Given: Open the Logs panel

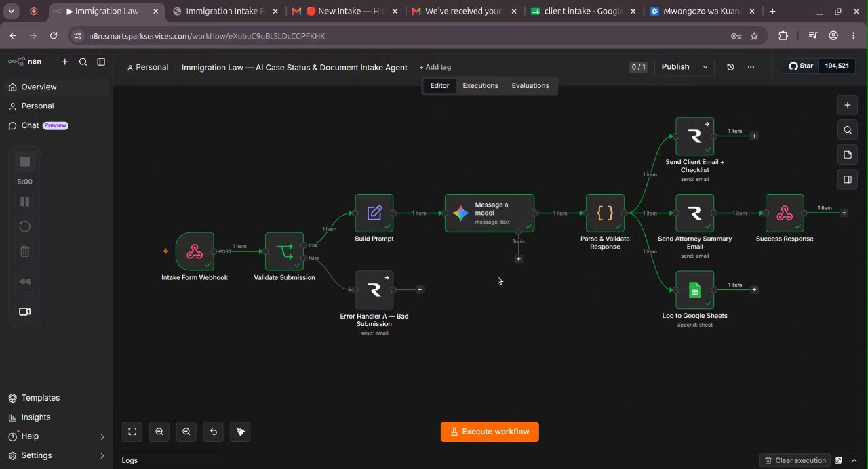Looking at the screenshot, I should click(130, 460).
